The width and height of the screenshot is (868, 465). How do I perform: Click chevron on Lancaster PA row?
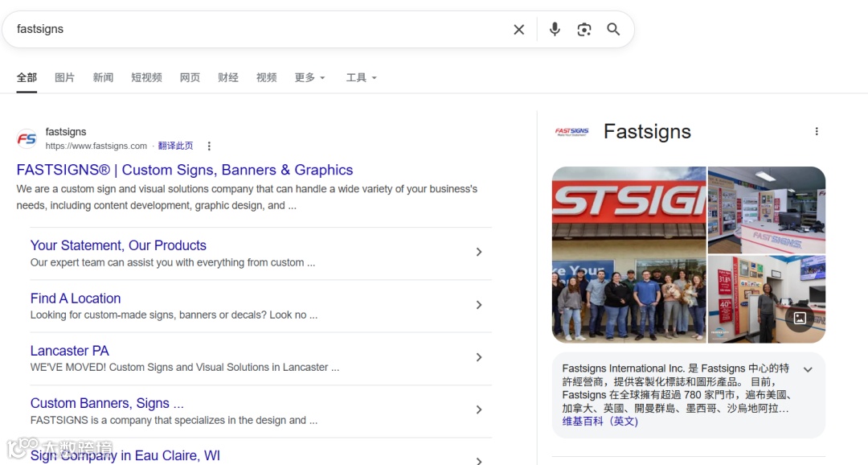479,357
